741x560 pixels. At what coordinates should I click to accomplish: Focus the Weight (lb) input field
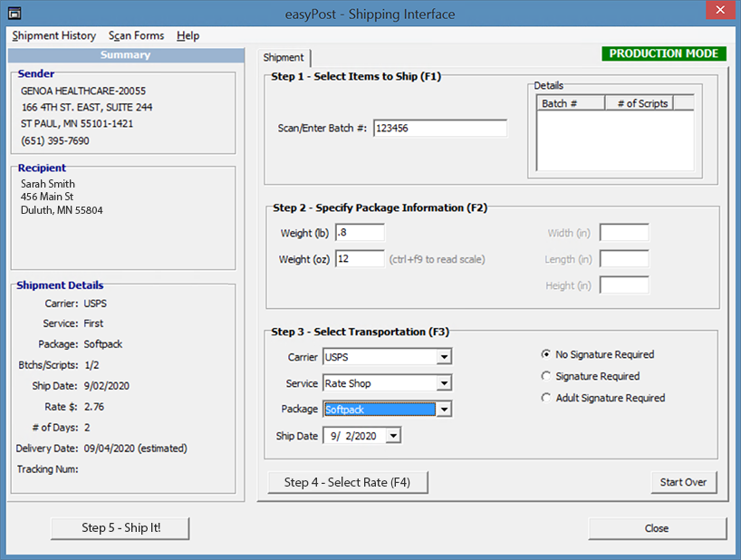pos(360,233)
